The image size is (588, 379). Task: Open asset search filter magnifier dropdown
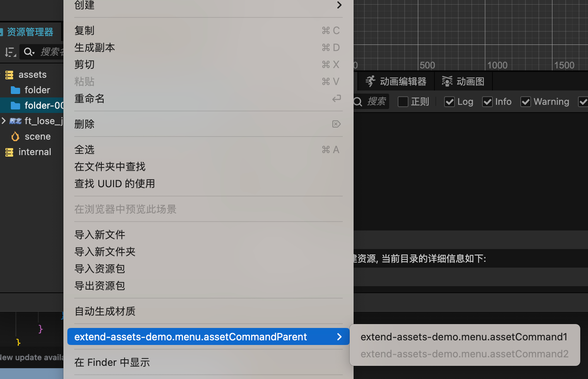(29, 52)
